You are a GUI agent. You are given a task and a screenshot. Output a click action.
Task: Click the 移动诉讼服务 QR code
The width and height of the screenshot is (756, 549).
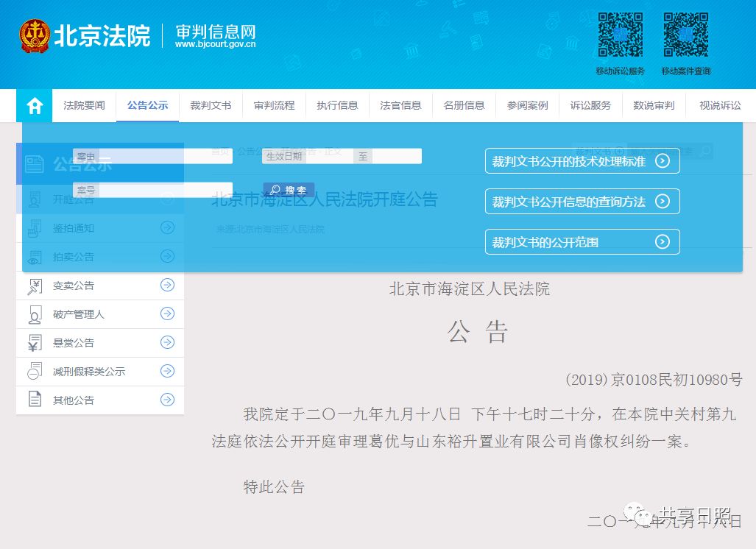[621, 35]
